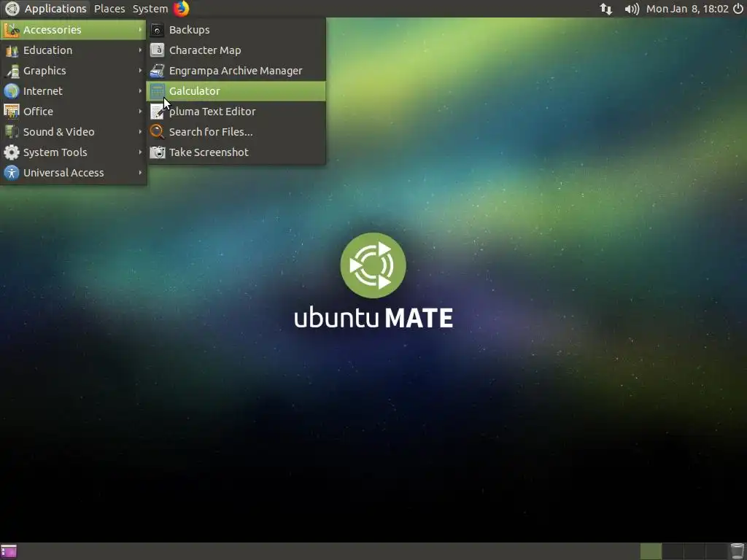The height and width of the screenshot is (560, 747).
Task: Select the Education category
Action: tap(74, 50)
